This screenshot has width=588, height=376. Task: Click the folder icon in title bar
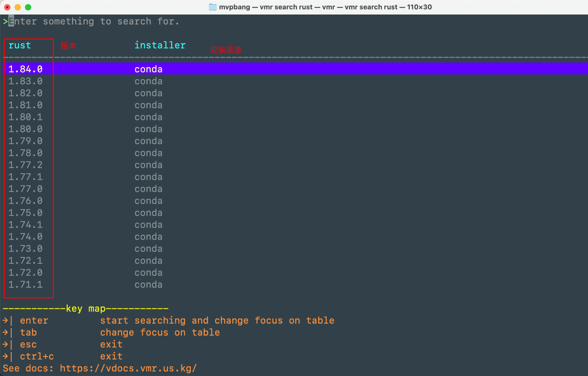point(213,7)
